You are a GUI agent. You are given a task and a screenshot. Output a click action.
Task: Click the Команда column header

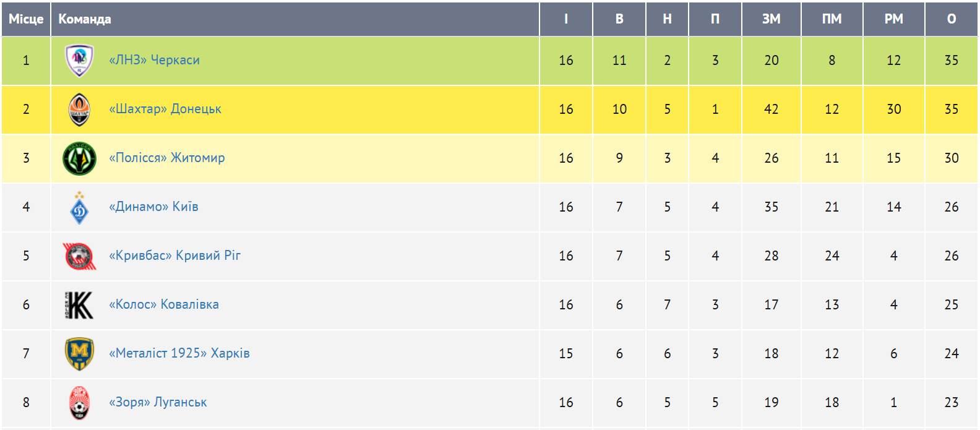(x=85, y=19)
